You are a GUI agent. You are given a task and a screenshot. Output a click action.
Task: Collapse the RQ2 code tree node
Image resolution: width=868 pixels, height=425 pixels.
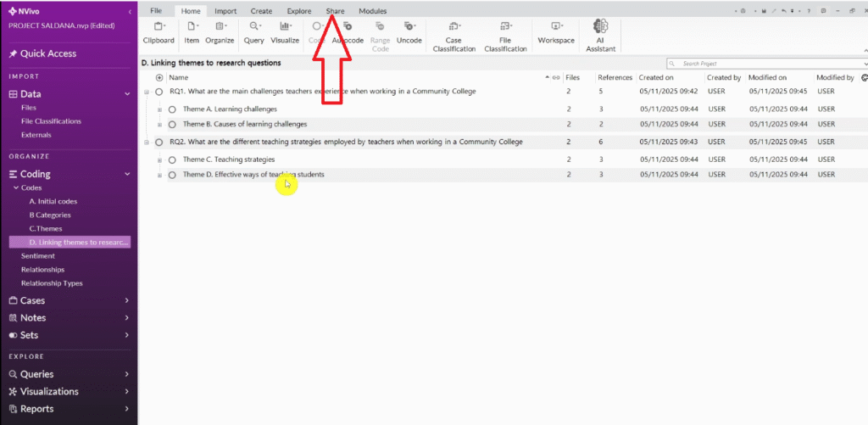pos(147,142)
